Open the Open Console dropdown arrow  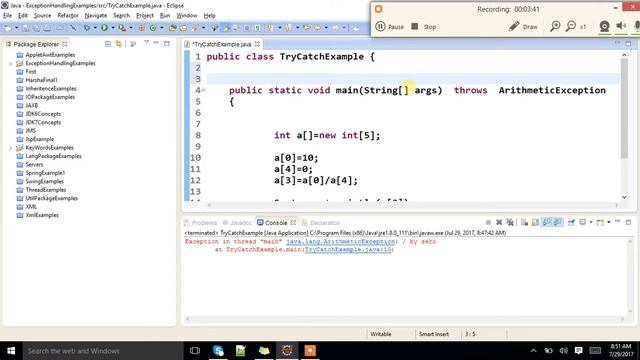(609, 222)
